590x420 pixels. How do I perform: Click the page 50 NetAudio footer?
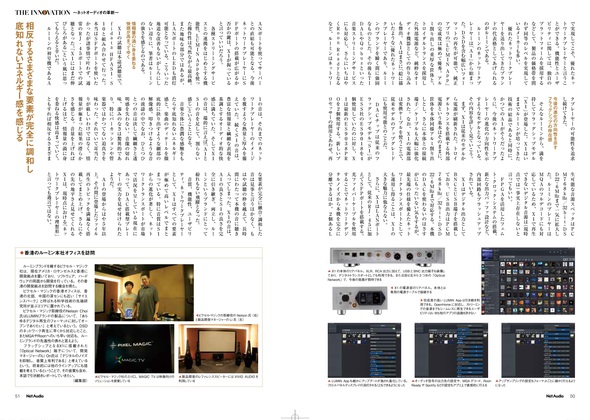click(561, 396)
